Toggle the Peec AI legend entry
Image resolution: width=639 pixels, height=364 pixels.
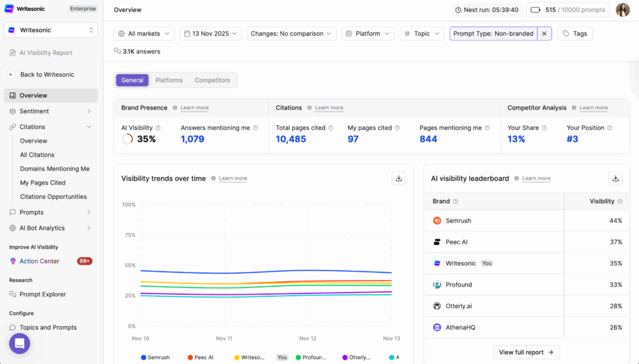coord(200,357)
